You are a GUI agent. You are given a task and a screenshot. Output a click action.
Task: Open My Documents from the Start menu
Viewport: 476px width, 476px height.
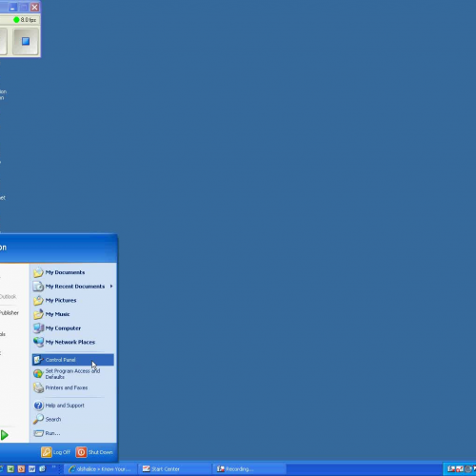(73, 272)
